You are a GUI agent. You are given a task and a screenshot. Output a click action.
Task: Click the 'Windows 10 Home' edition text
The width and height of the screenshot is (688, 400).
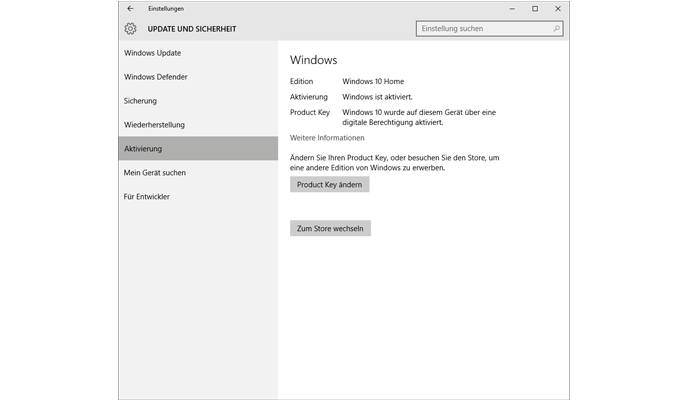(x=372, y=82)
